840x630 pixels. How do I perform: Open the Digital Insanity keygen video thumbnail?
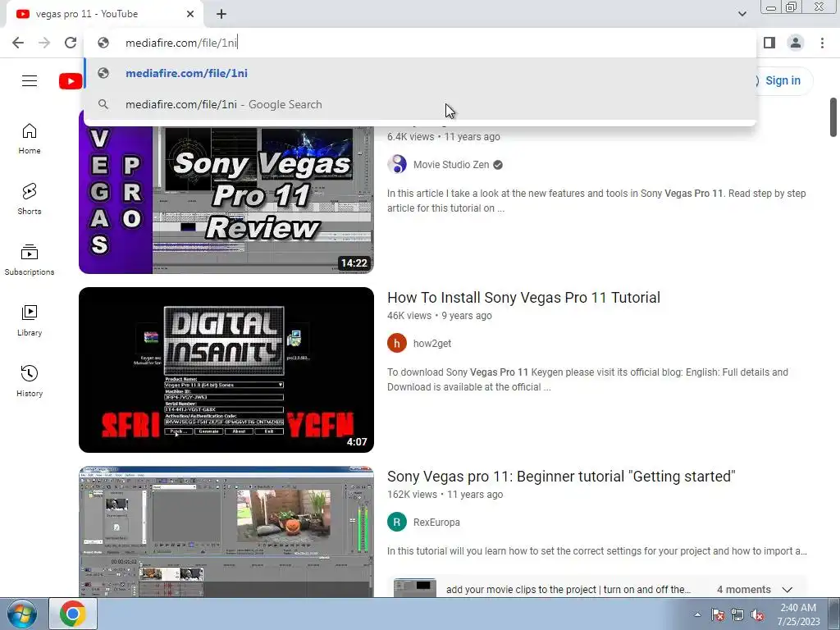tap(226, 370)
